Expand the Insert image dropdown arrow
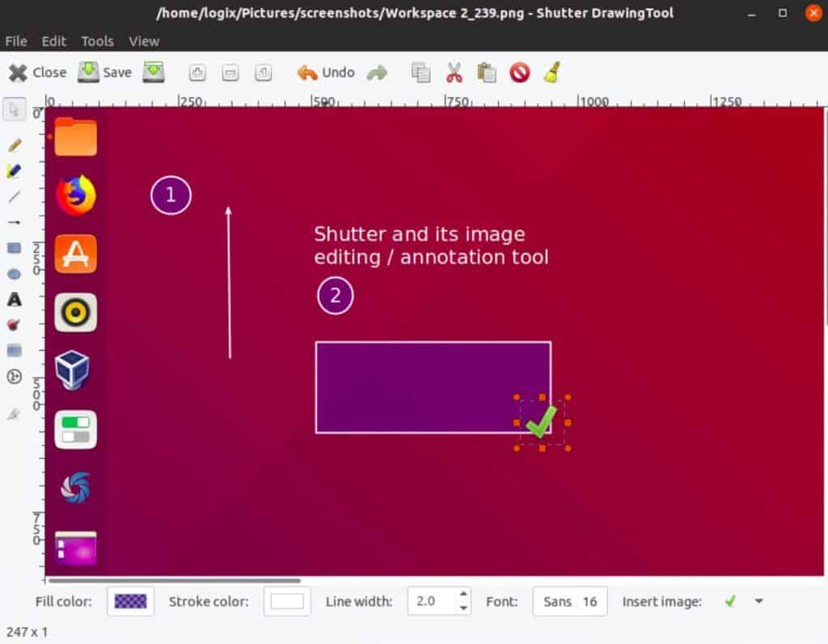This screenshot has width=828, height=644. [x=758, y=601]
